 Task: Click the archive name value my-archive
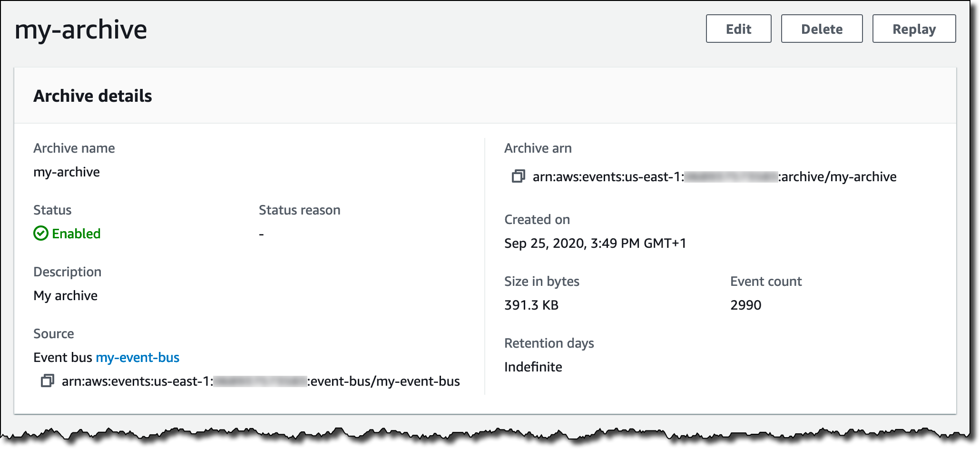coord(67,172)
